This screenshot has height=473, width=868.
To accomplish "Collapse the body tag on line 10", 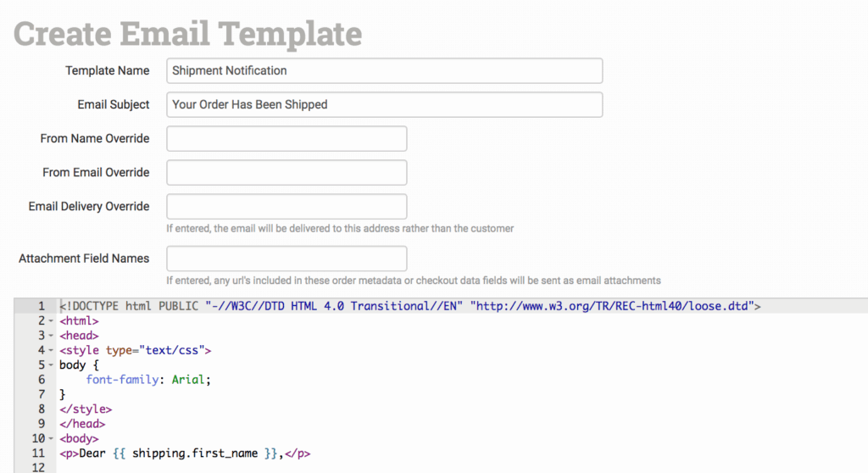I will (x=51, y=439).
